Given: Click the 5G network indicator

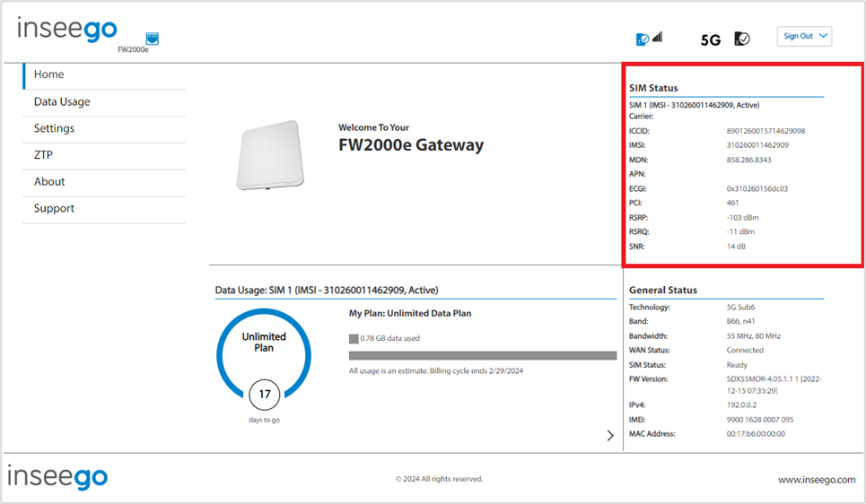Looking at the screenshot, I should click(710, 39).
